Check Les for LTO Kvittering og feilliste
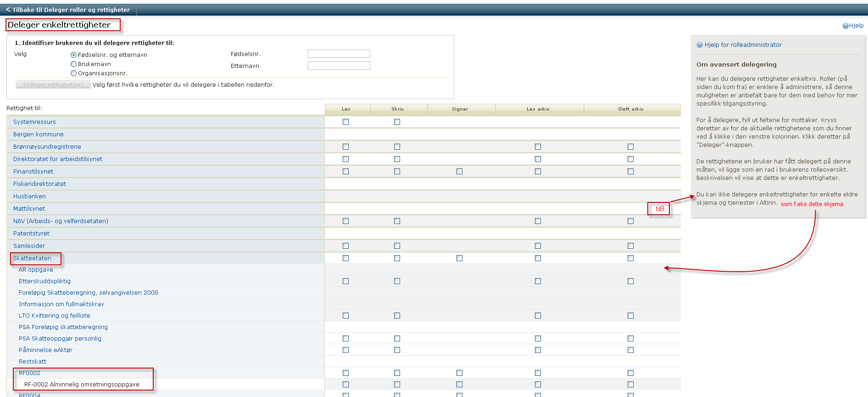 pos(345,315)
